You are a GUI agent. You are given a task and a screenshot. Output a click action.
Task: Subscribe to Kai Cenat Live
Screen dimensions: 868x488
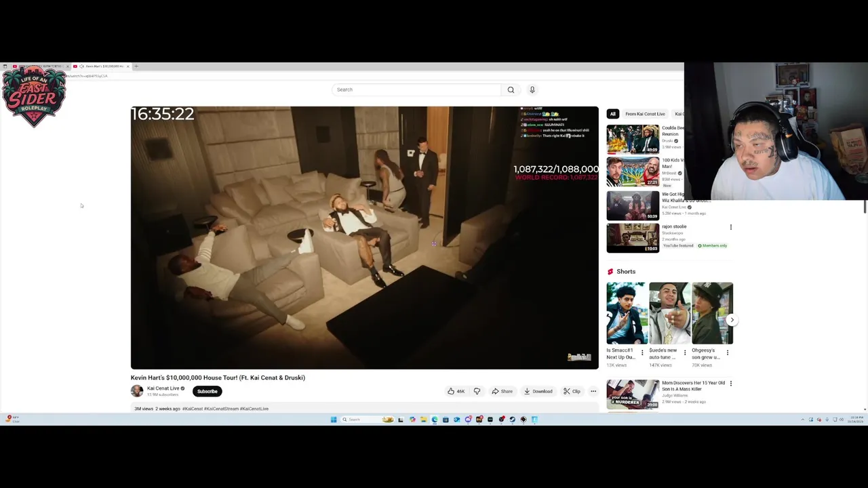pyautogui.click(x=207, y=391)
